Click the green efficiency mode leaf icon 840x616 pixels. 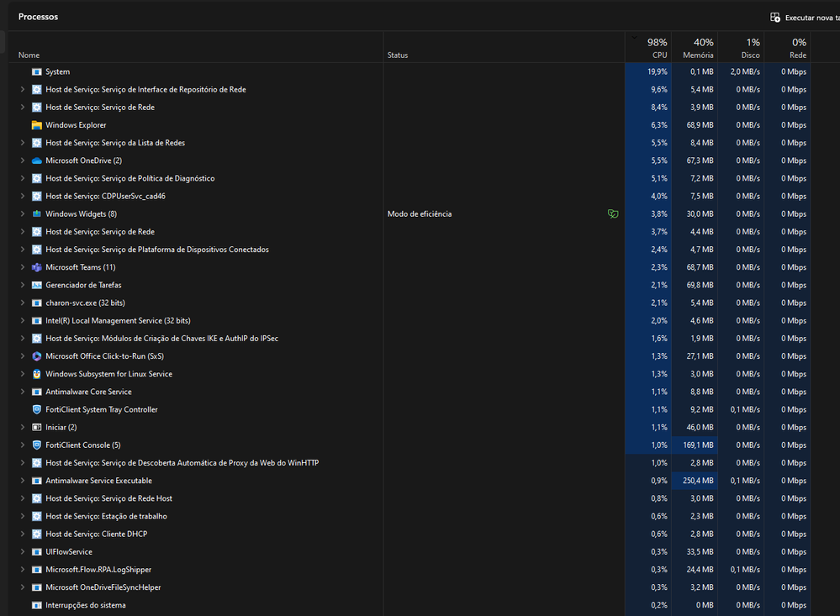tap(613, 213)
